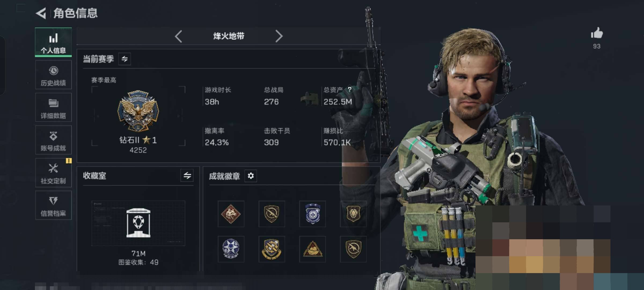
Task: Open the 历史战绩 tab
Action: (x=53, y=75)
